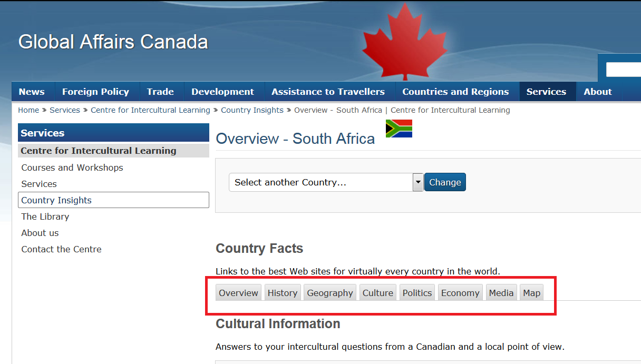
Task: Click Centre for Intercultural Learning breadcrumb
Action: pyautogui.click(x=150, y=110)
